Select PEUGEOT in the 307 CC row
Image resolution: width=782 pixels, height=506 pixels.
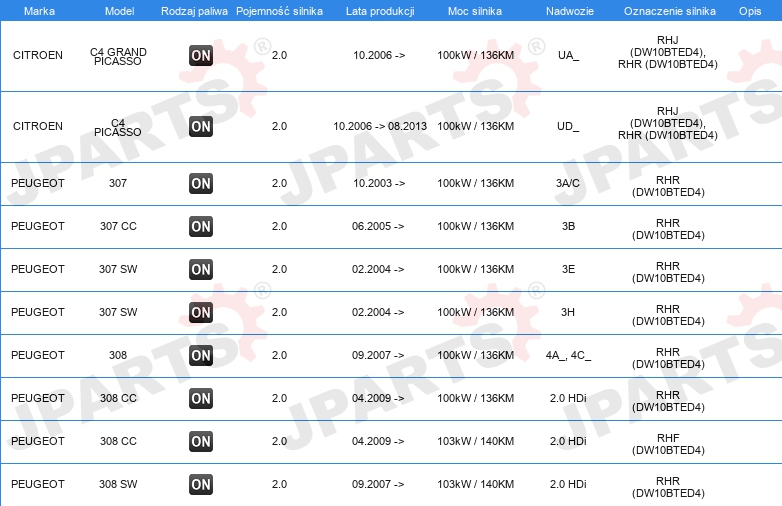point(38,226)
